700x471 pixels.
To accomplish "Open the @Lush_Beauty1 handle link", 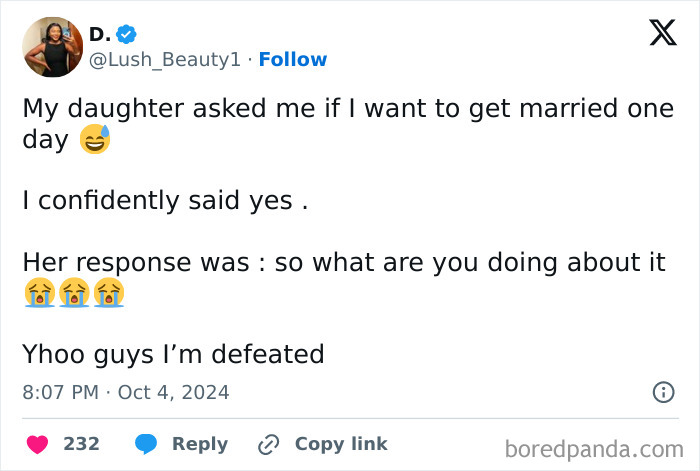I will click(x=165, y=60).
